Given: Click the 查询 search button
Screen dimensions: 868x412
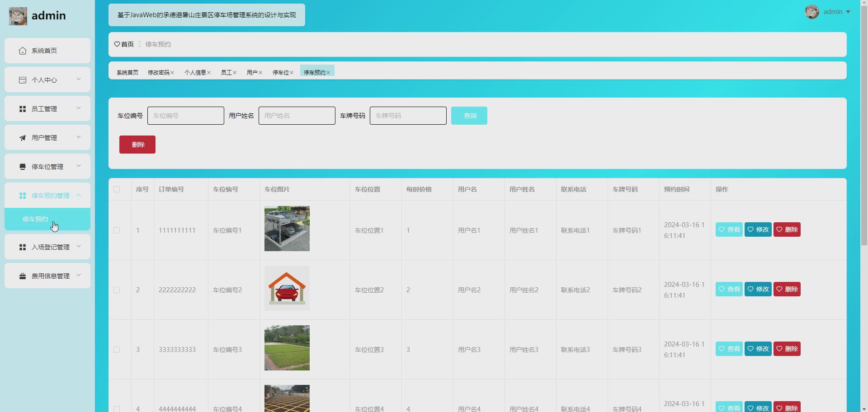Looking at the screenshot, I should [469, 116].
